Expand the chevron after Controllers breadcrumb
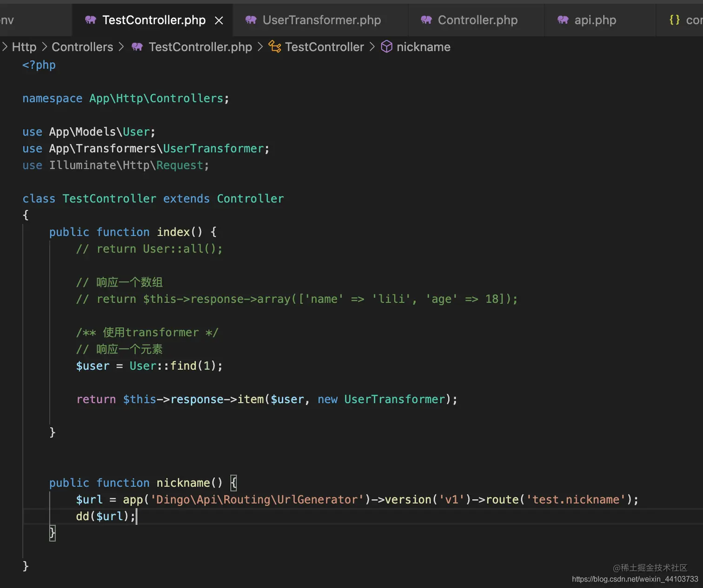The height and width of the screenshot is (588, 703). click(121, 47)
